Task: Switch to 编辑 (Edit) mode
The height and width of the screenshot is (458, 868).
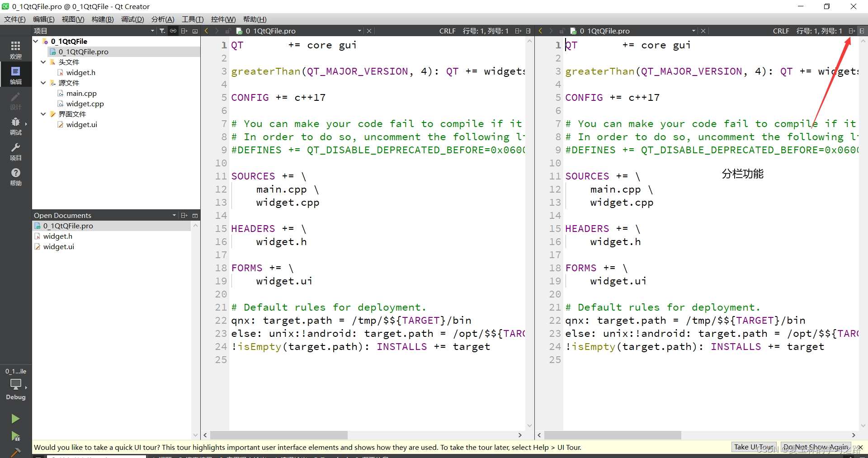Action: pyautogui.click(x=16, y=75)
